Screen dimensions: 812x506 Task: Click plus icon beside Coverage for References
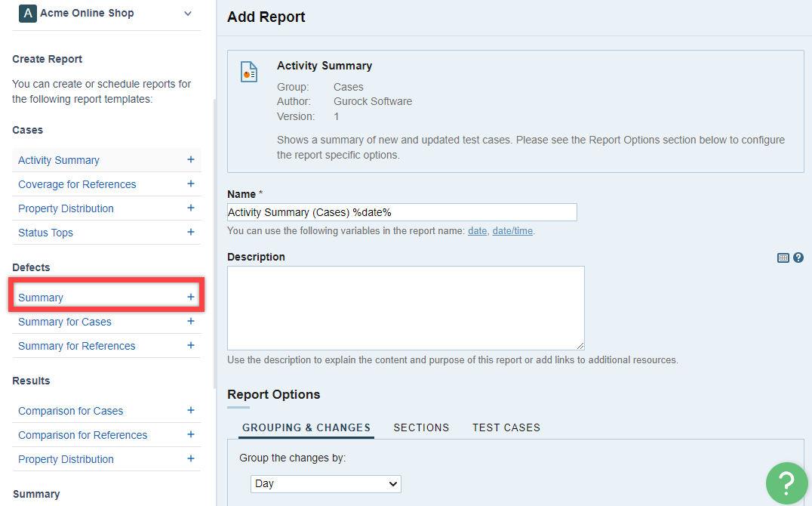click(x=191, y=184)
